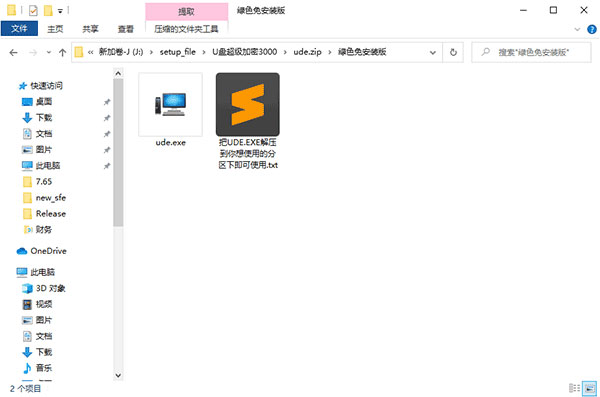Switch to the 查看 ribbon tab

[126, 29]
